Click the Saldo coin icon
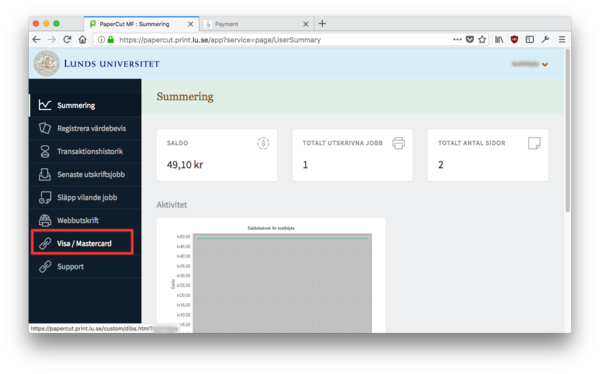The height and width of the screenshot is (374, 600). [x=263, y=143]
